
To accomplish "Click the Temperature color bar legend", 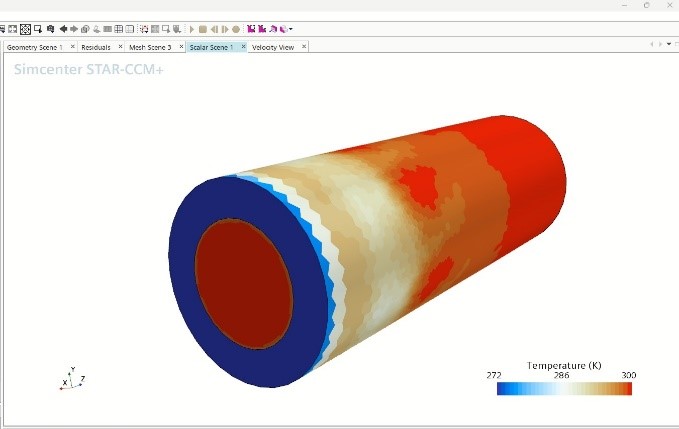I will pos(564,388).
